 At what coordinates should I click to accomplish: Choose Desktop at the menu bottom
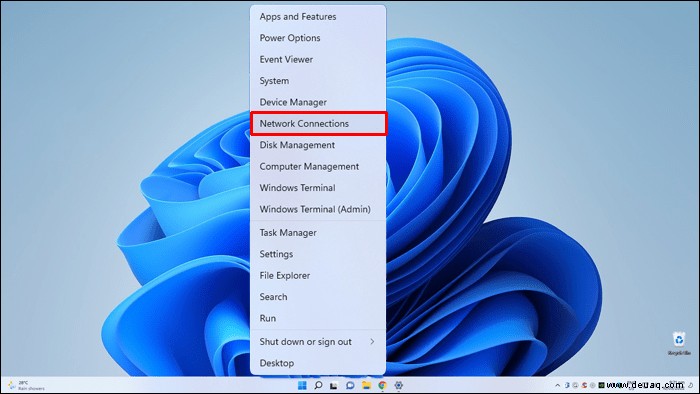click(x=318, y=363)
